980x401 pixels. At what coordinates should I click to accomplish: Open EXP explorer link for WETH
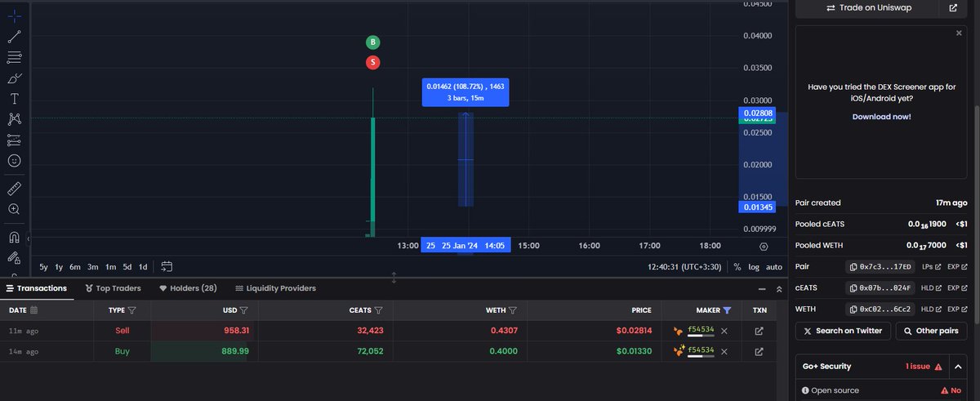click(955, 309)
